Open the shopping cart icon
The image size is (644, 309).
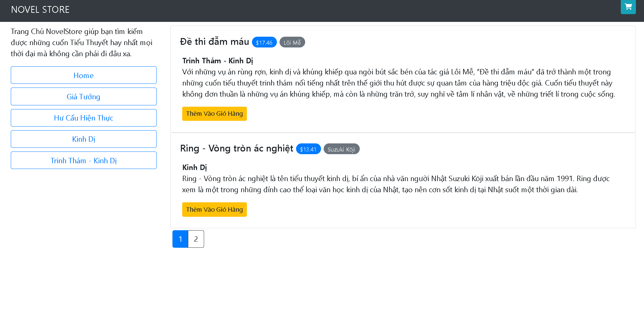click(628, 7)
